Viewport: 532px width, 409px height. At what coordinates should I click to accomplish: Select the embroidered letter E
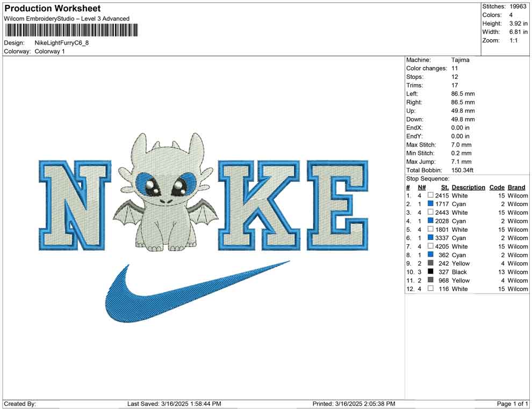[337, 206]
